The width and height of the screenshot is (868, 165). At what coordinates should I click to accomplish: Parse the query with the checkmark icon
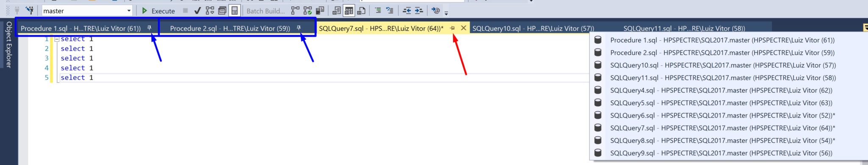point(197,11)
